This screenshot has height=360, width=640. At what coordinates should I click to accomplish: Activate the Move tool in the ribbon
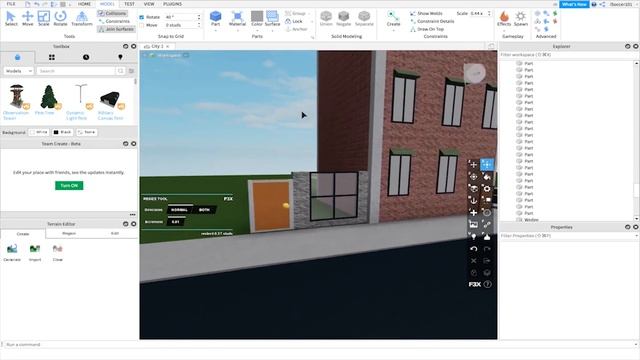coord(27,19)
